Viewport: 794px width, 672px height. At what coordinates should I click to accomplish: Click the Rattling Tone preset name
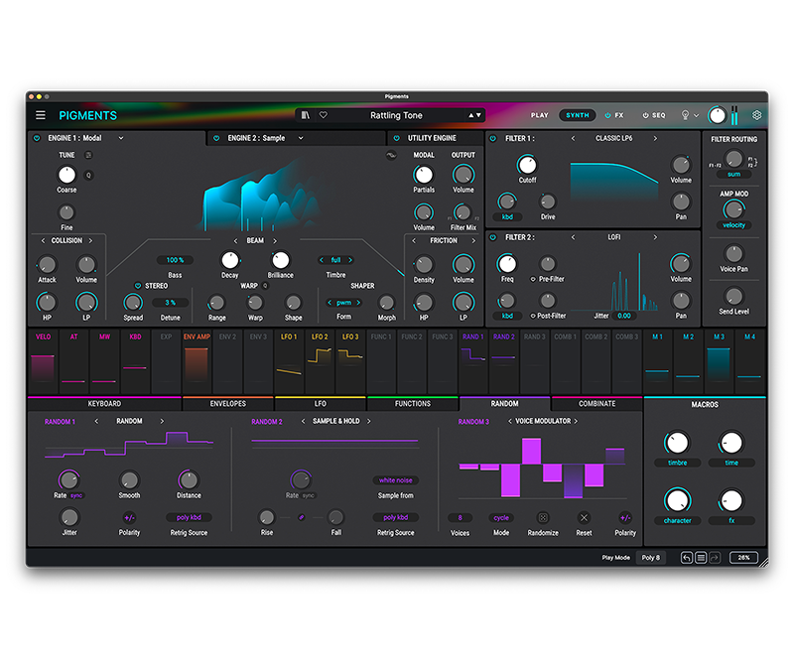pos(396,115)
